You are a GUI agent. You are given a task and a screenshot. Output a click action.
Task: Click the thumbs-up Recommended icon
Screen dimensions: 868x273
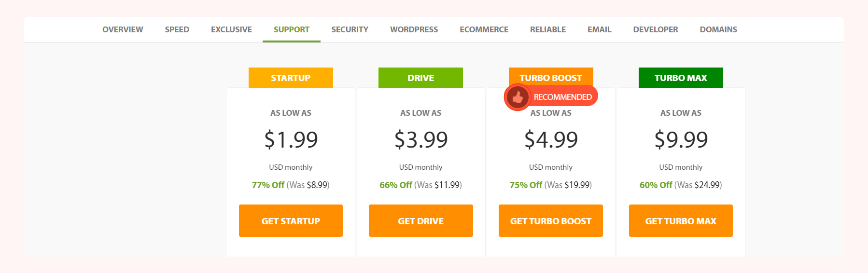(x=518, y=97)
